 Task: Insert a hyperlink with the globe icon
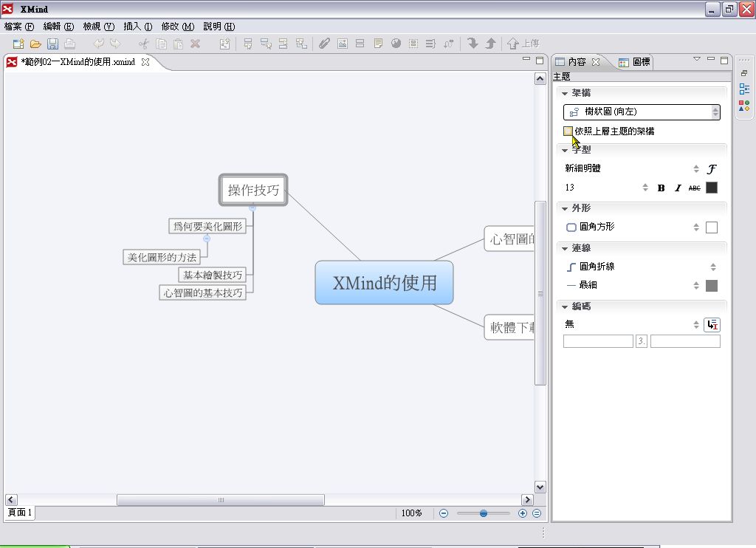click(396, 44)
